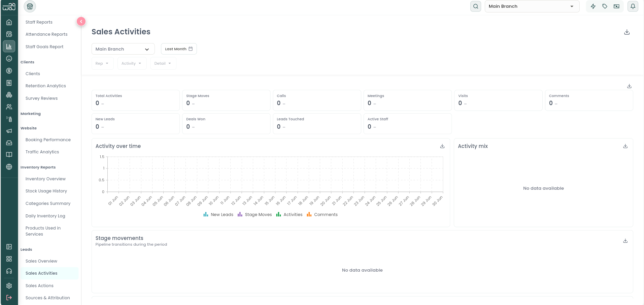644x305 pixels.
Task: Toggle the New Leads legend series
Action: coord(218,214)
